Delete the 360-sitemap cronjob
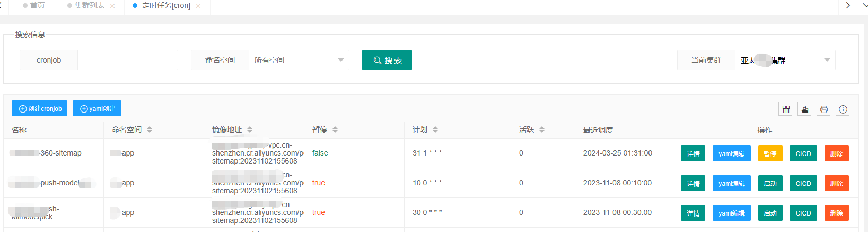This screenshot has height=232, width=868. [837, 153]
